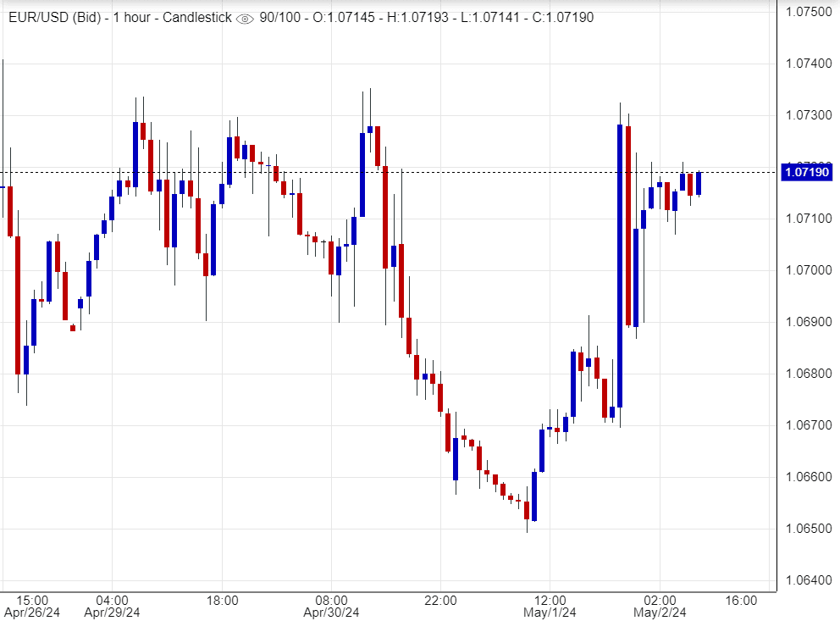The width and height of the screenshot is (840, 621).
Task: Click the 1.07000 price axis label
Action: coord(807,270)
